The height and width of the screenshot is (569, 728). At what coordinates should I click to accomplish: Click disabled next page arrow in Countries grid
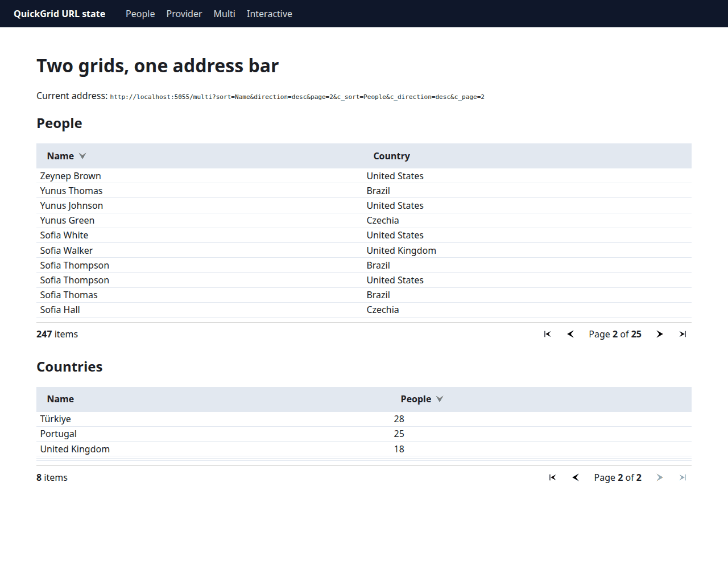tap(660, 477)
